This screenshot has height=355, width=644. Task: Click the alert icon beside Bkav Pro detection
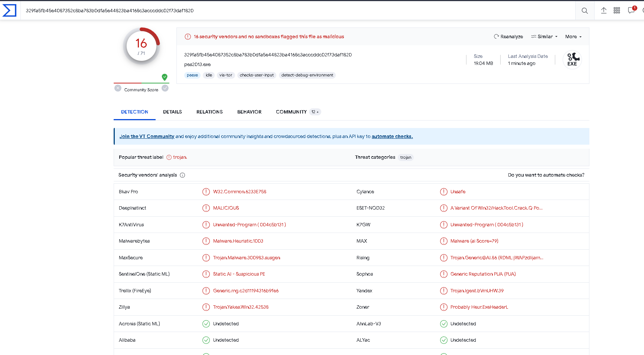(x=206, y=192)
